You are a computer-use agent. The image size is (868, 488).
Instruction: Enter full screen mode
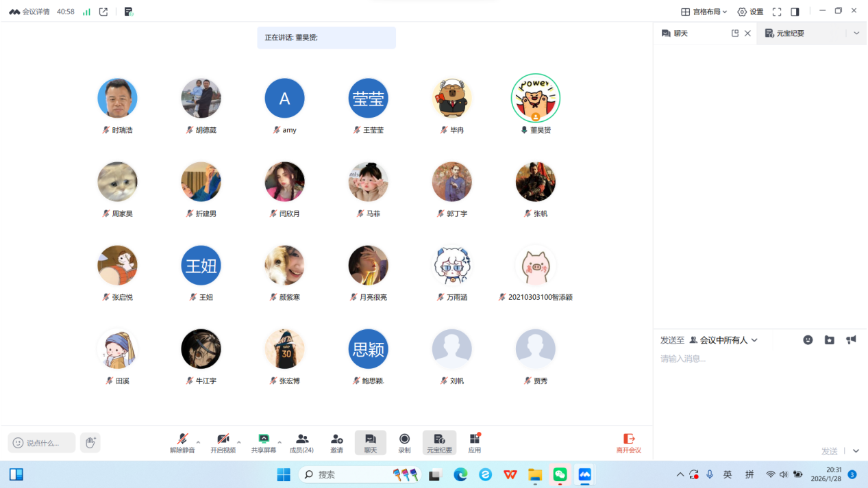click(777, 12)
